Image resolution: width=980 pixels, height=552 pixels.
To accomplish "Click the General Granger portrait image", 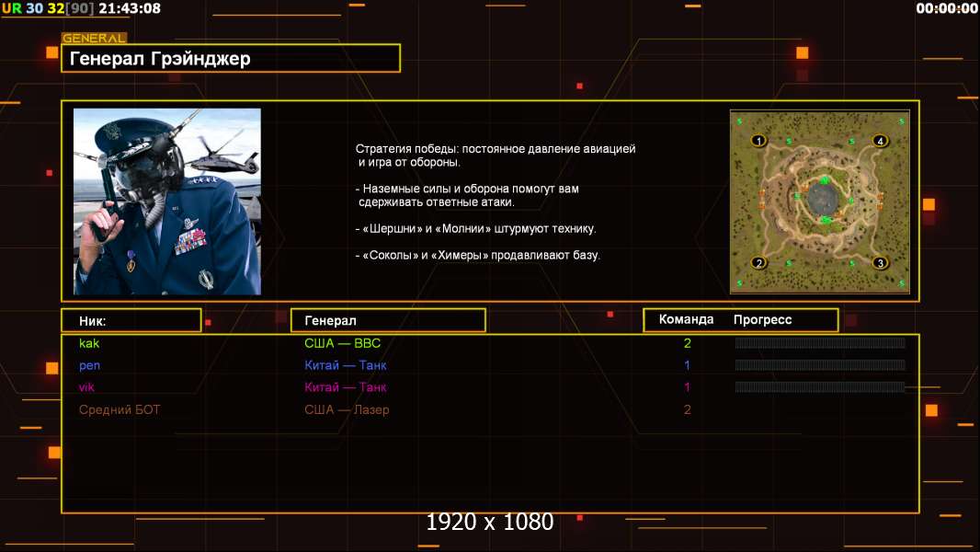I will [x=167, y=201].
